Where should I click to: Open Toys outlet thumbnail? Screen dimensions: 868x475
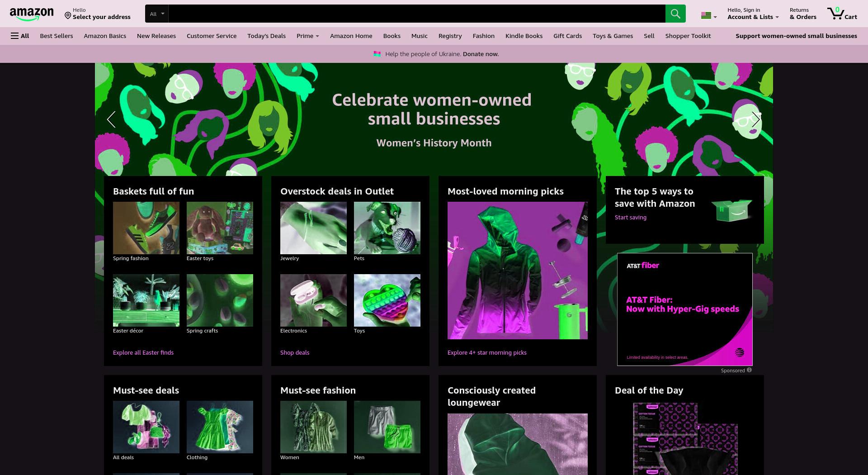(x=387, y=300)
